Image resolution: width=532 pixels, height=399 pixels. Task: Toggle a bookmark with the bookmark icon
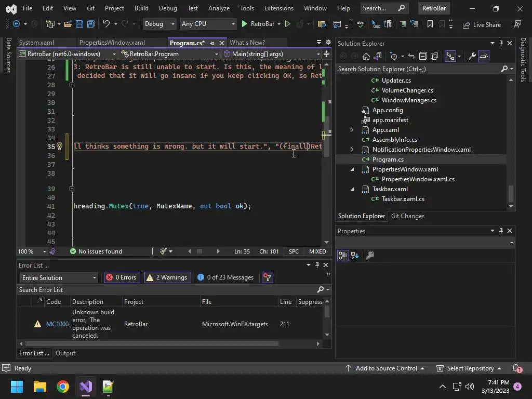click(x=430, y=24)
